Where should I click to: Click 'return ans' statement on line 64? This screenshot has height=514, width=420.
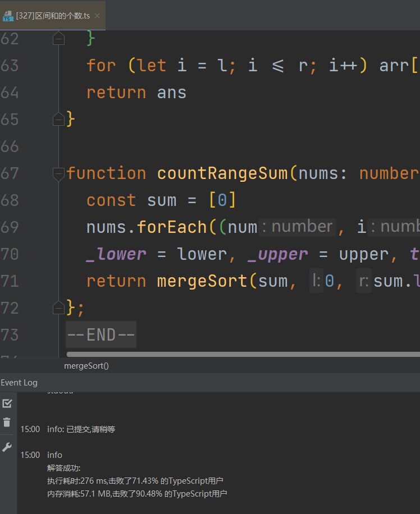coord(136,93)
